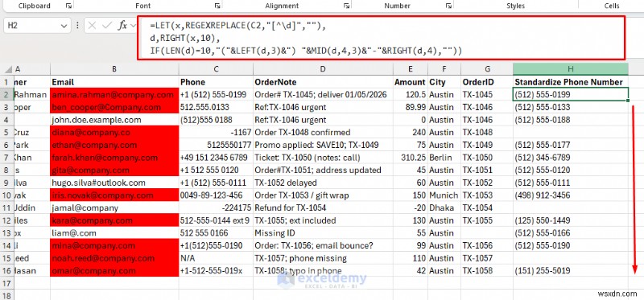Select note 'Order: TX-1056; email bounce?'
The width and height of the screenshot is (644, 300).
(x=323, y=245)
